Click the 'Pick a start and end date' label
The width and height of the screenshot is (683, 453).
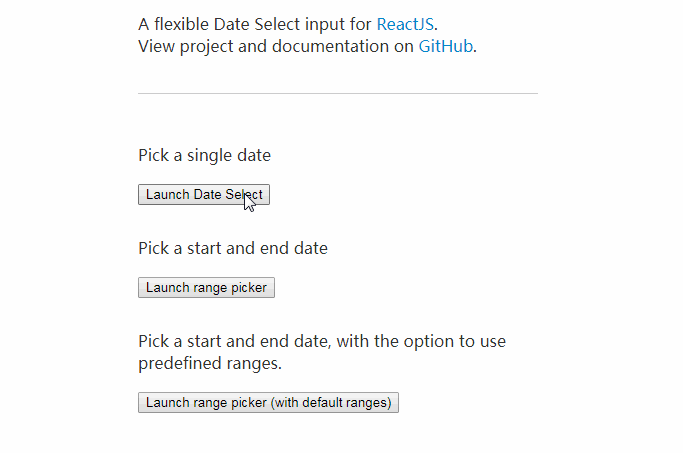click(x=233, y=248)
